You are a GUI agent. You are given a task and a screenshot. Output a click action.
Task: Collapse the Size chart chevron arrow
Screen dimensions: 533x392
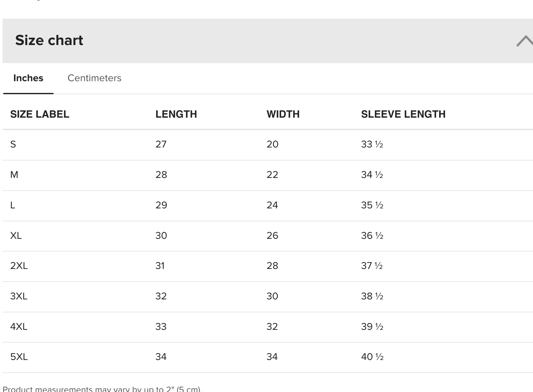coord(525,41)
